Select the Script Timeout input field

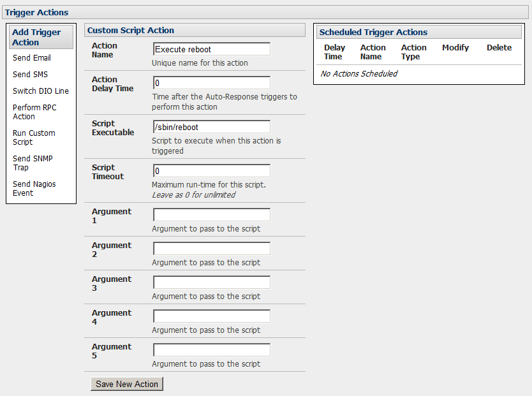pyautogui.click(x=211, y=171)
